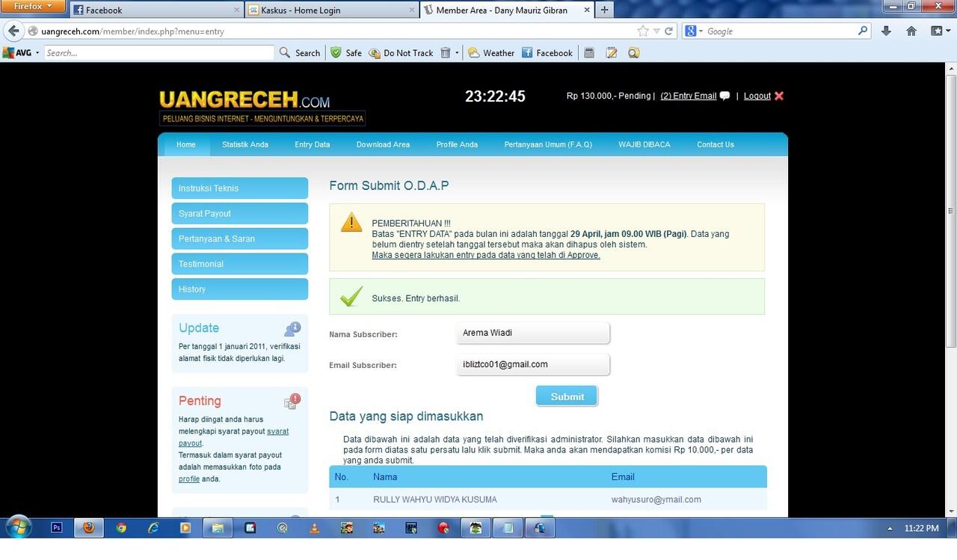
Task: Open Pertanyaan & Saran in the sidebar
Action: click(x=239, y=239)
